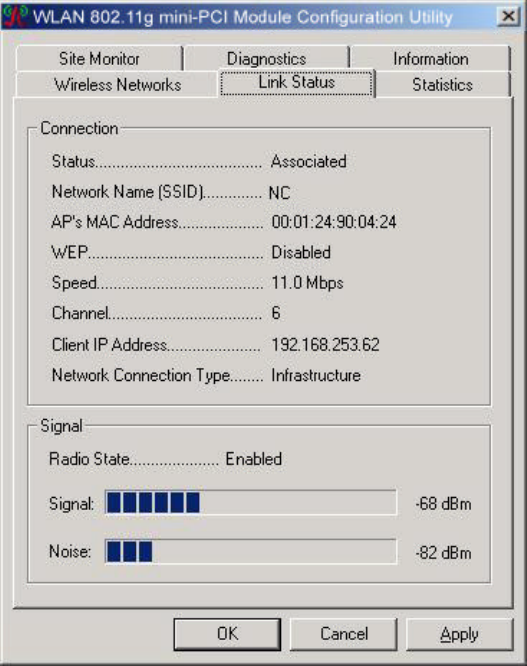Viewport: 527px width, 666px height.
Task: Open the Information tab
Action: 431,59
